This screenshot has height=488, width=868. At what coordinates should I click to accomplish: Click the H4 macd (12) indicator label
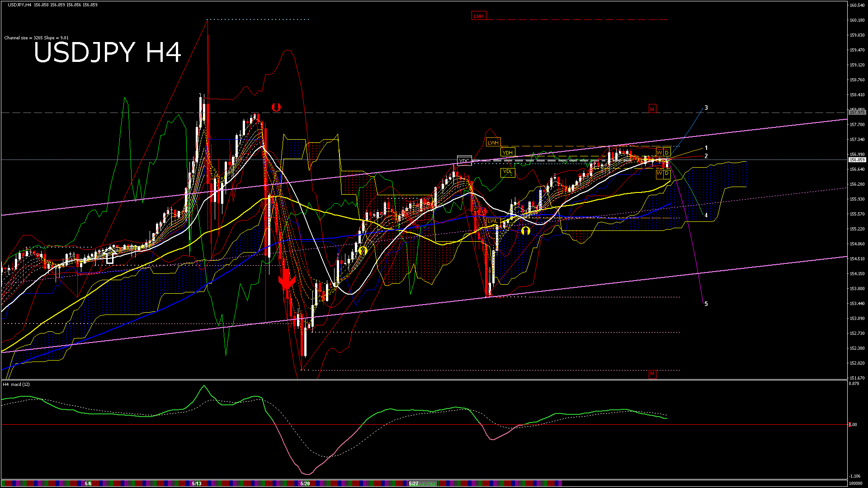[16, 384]
